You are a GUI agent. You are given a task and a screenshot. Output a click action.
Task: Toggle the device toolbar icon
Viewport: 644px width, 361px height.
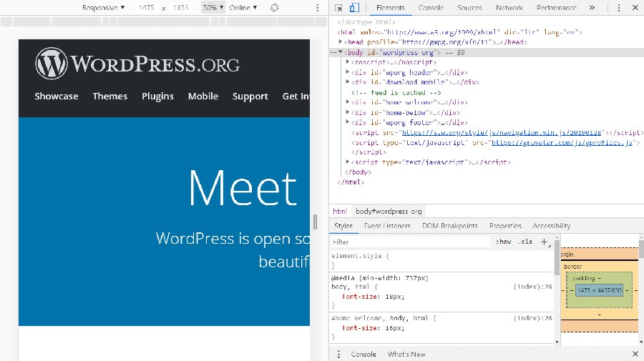pos(353,7)
